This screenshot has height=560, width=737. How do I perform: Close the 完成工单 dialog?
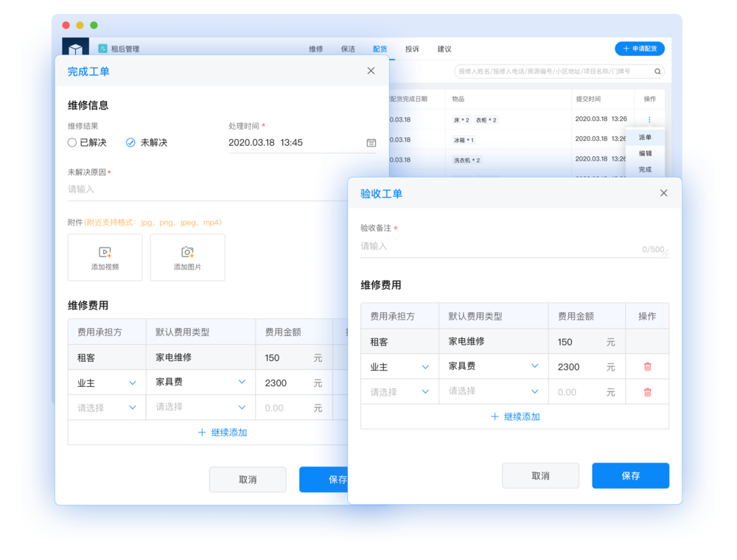coord(371,71)
